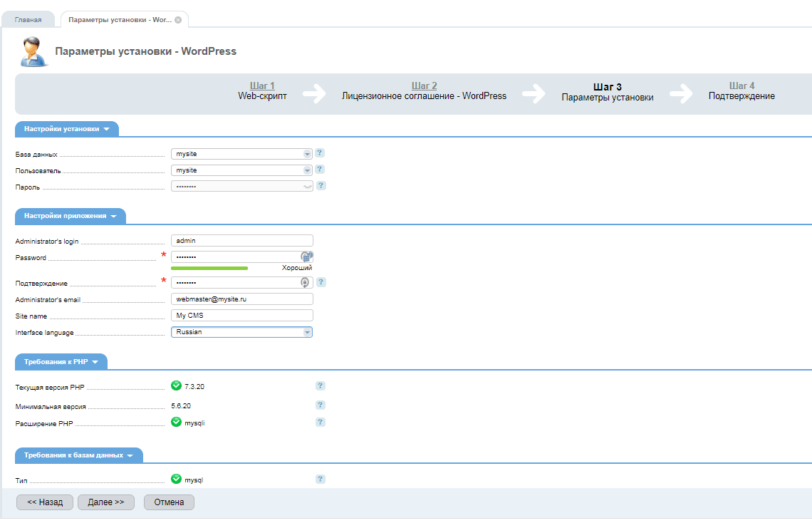Collapse the Настройки приложения section
Image resolution: width=812 pixels, height=523 pixels.
pos(71,216)
